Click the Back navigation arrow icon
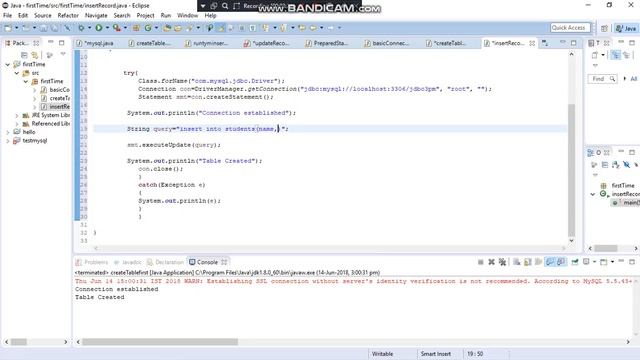 (313, 28)
